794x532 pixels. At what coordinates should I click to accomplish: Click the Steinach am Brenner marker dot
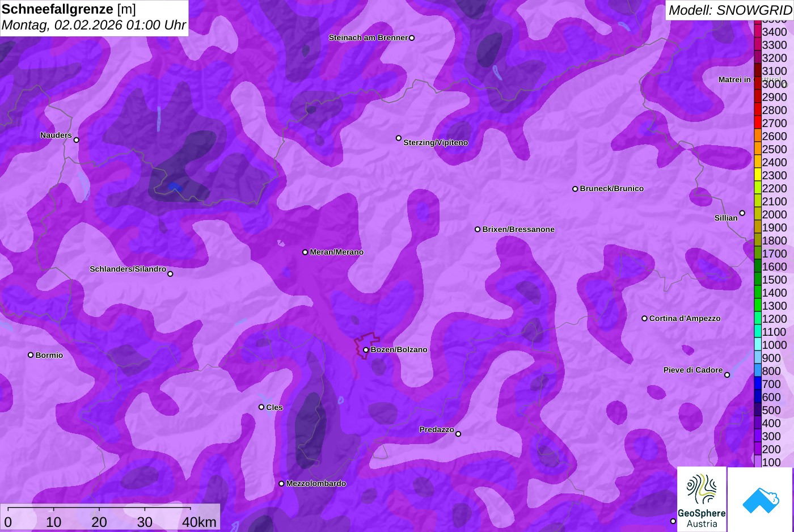412,38
